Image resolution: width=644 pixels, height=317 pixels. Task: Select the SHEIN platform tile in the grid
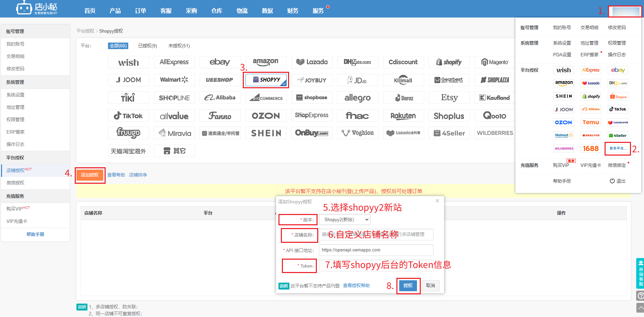(x=266, y=133)
